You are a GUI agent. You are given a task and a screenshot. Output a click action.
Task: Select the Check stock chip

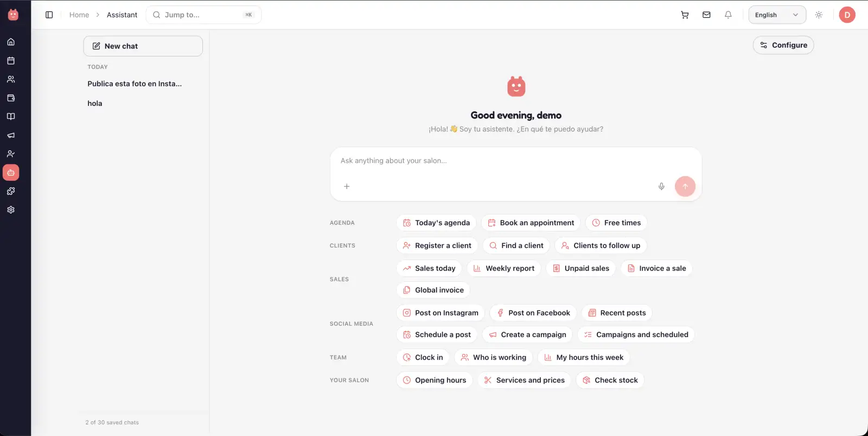point(610,380)
